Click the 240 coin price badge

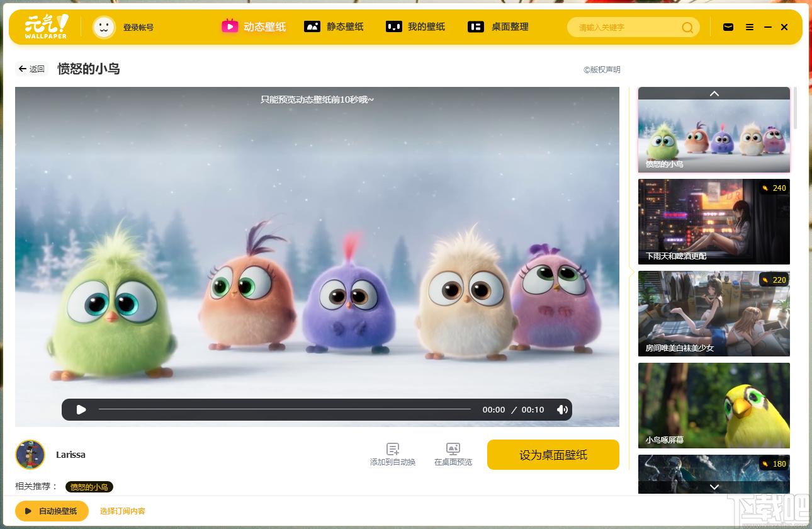[x=774, y=188]
